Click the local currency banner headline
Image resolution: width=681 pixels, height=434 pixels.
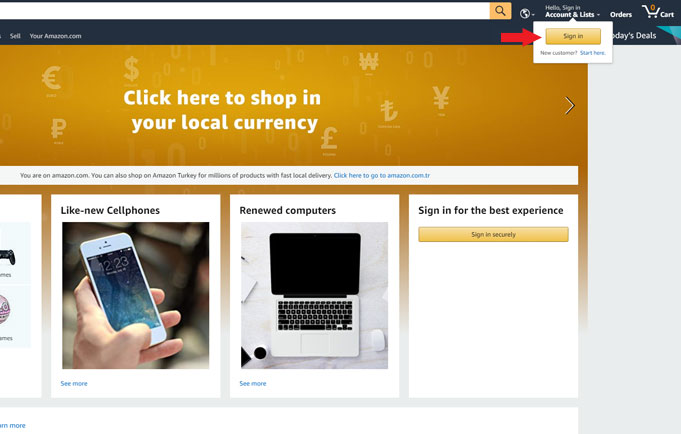pyautogui.click(x=222, y=110)
